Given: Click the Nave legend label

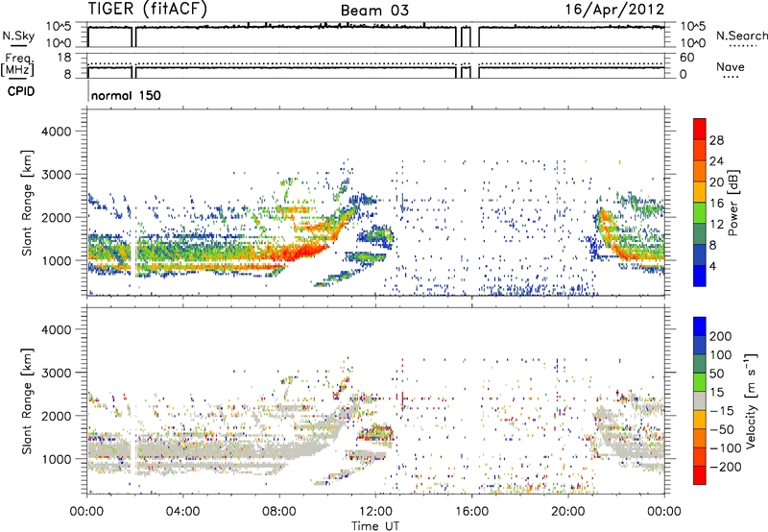Looking at the screenshot, I should (731, 66).
